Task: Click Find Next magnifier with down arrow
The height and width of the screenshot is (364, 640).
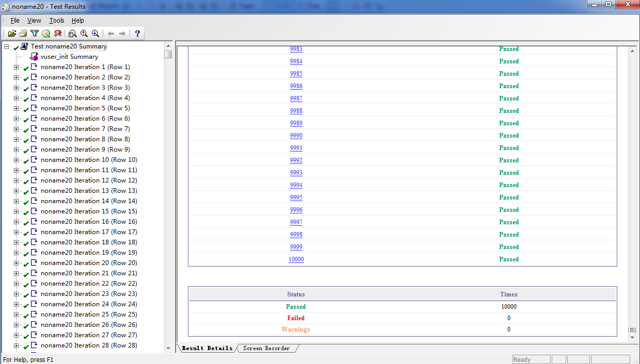Action: pos(95,34)
